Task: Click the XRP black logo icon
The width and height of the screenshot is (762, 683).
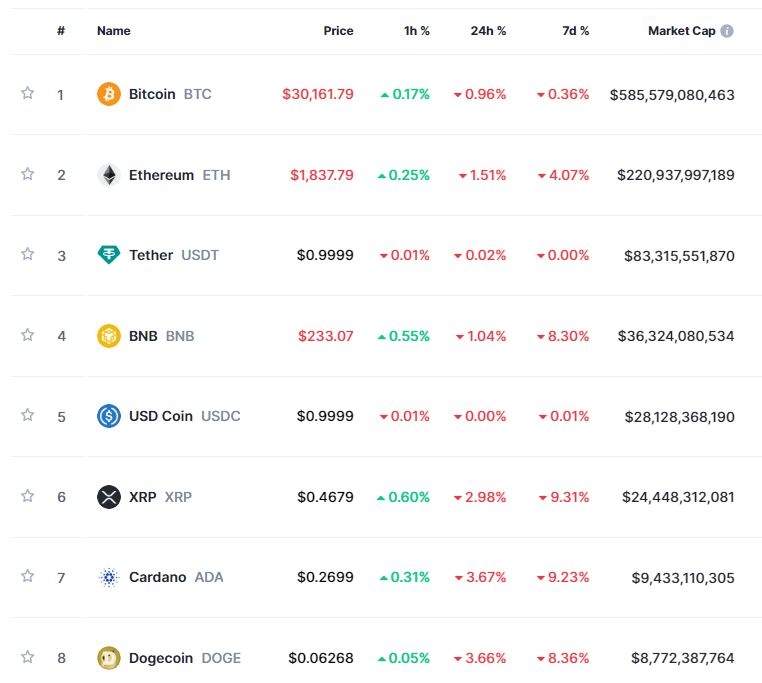Action: coord(108,496)
